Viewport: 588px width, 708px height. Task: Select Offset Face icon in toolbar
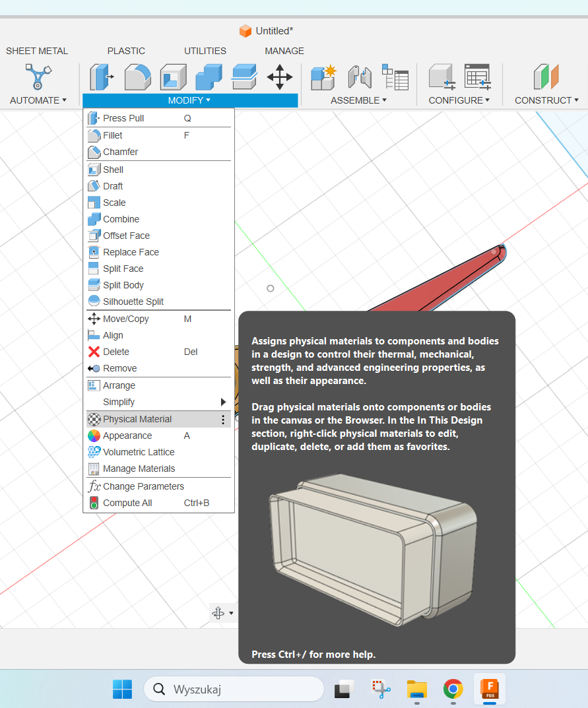tap(244, 77)
